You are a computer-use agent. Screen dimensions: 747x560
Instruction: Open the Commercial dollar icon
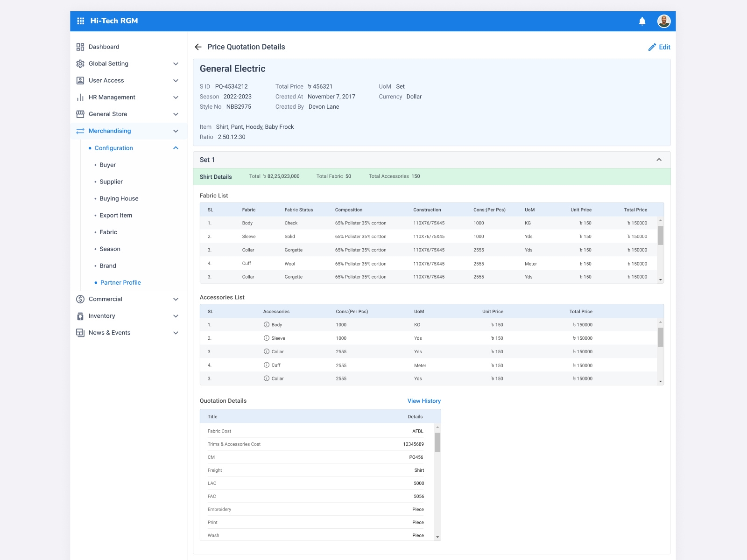click(80, 299)
